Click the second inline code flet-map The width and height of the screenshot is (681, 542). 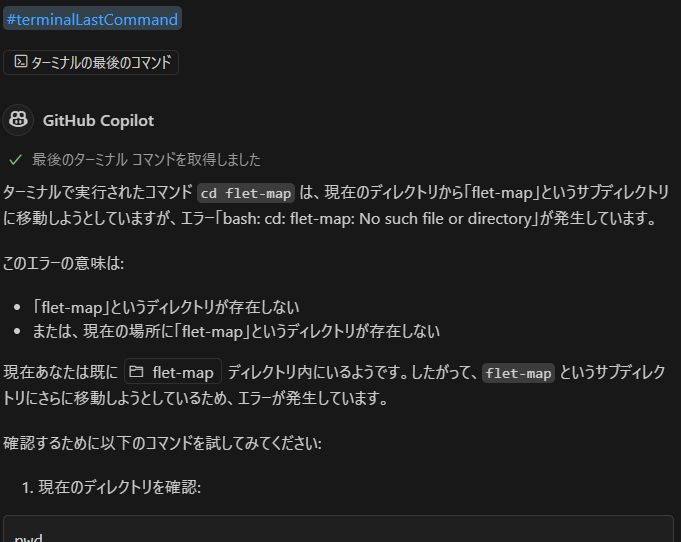518,373
